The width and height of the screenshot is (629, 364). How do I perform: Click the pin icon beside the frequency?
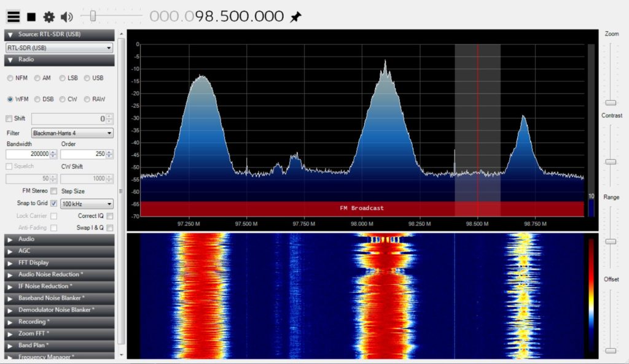(295, 17)
